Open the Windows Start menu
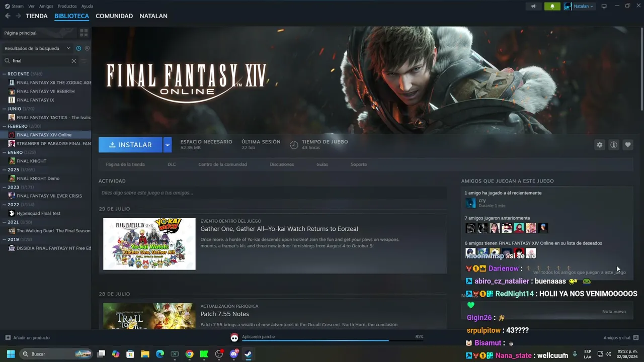This screenshot has width=644, height=362. (x=11, y=354)
